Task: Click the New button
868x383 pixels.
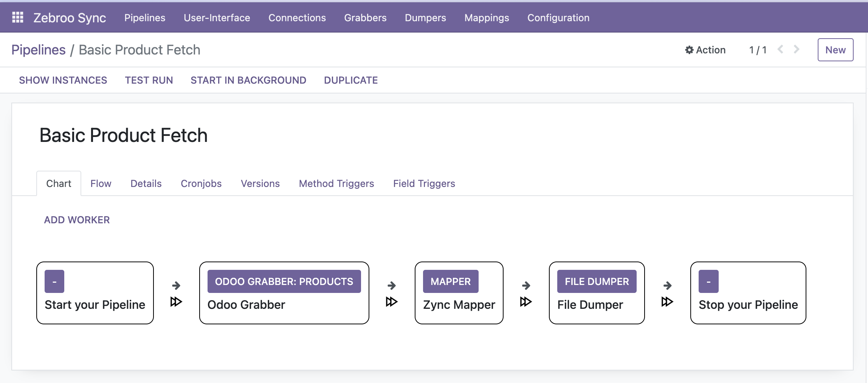Action: [x=835, y=50]
